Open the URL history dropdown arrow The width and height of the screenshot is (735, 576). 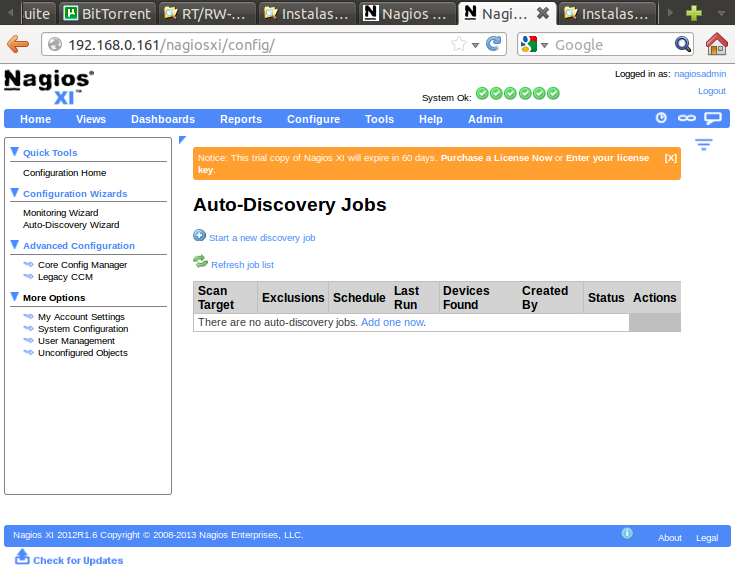[x=475, y=45]
